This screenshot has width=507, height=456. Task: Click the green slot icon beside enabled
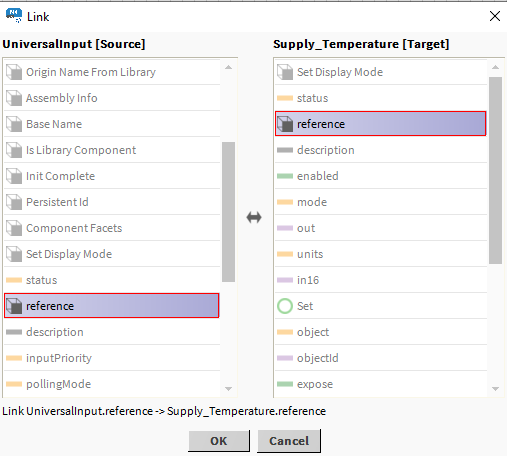click(x=285, y=176)
